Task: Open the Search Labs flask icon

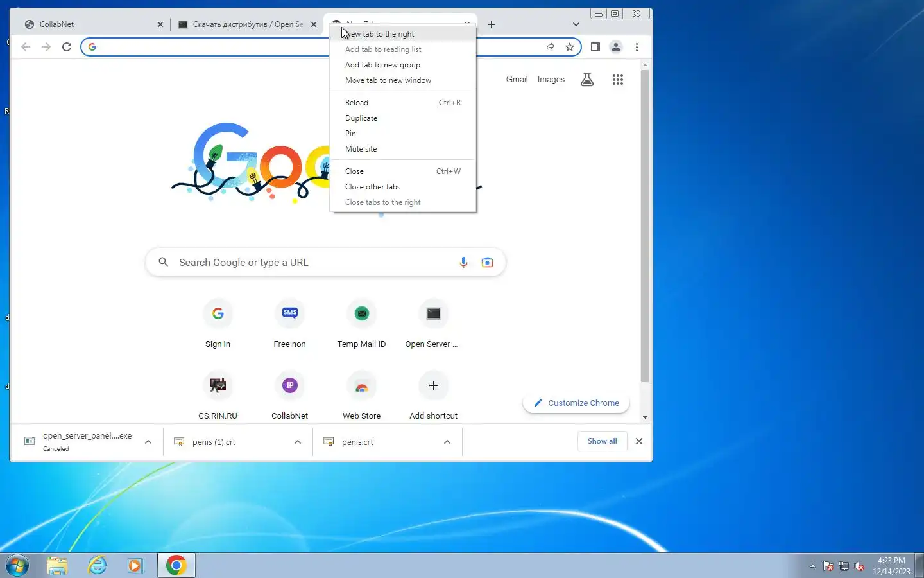Action: click(x=587, y=80)
